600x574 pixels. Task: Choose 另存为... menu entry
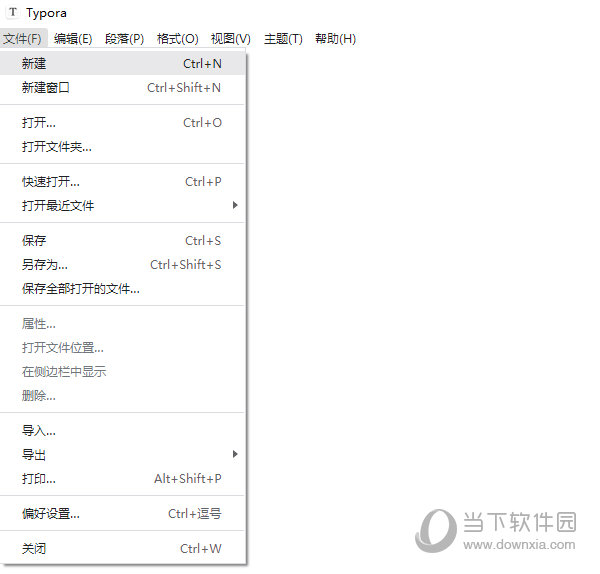pos(122,264)
